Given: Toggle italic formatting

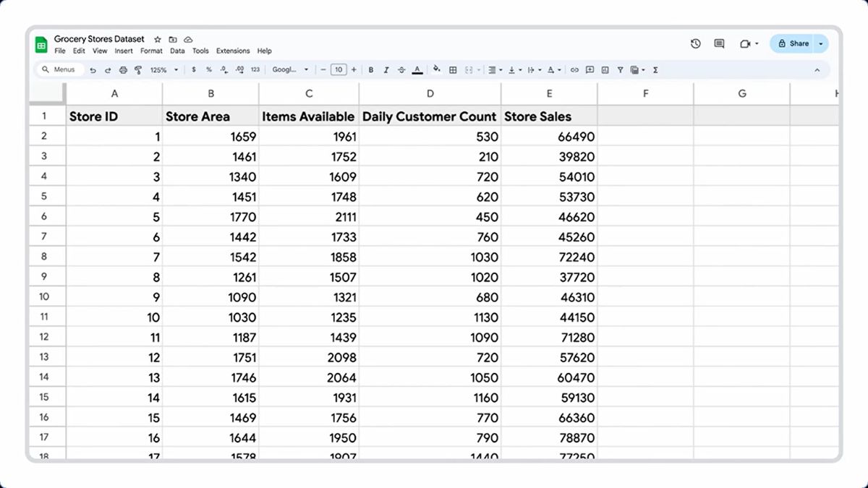Looking at the screenshot, I should [x=386, y=70].
